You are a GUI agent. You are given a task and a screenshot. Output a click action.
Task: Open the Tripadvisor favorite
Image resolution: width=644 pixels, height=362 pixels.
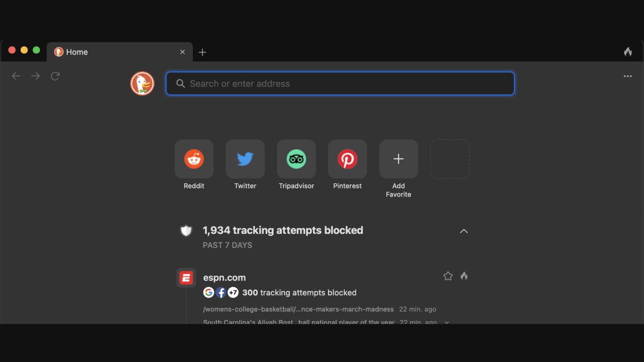pyautogui.click(x=296, y=159)
